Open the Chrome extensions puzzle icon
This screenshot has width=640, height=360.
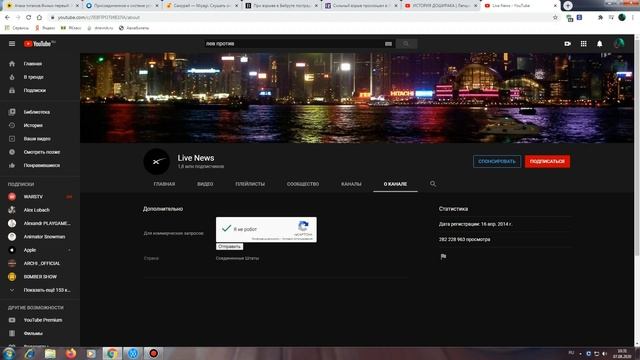[x=600, y=18]
